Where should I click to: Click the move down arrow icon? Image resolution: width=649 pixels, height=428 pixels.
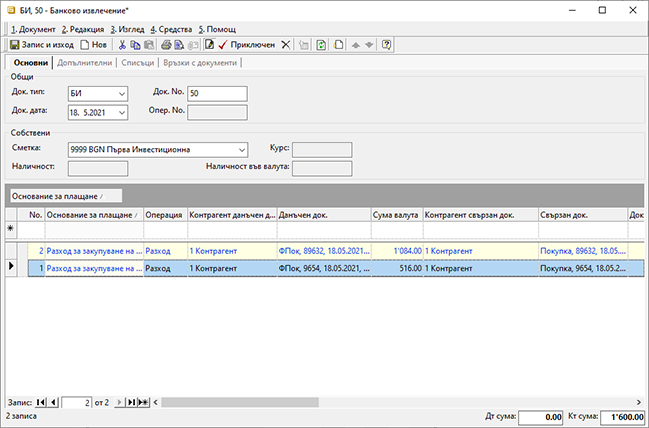pos(369,45)
